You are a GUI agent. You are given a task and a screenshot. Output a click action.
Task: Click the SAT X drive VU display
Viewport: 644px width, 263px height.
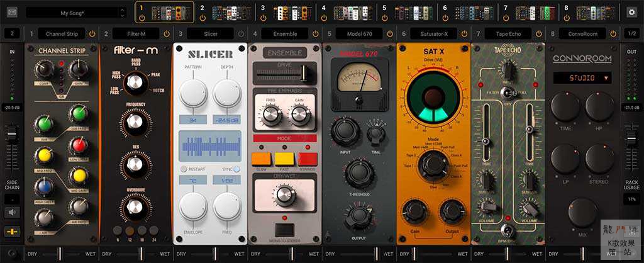point(434,98)
